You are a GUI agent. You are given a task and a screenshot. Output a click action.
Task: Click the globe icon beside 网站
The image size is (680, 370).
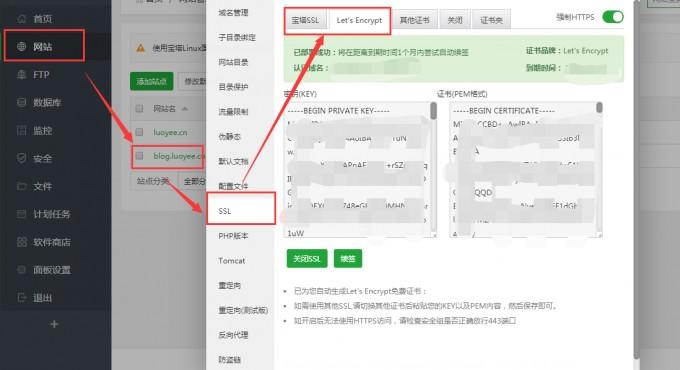tap(21, 46)
